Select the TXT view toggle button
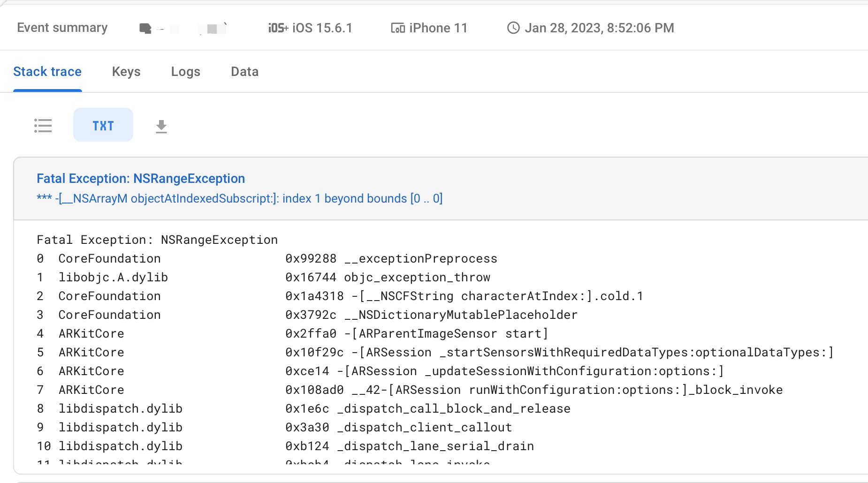Viewport: 868px width, 483px height. (x=103, y=125)
